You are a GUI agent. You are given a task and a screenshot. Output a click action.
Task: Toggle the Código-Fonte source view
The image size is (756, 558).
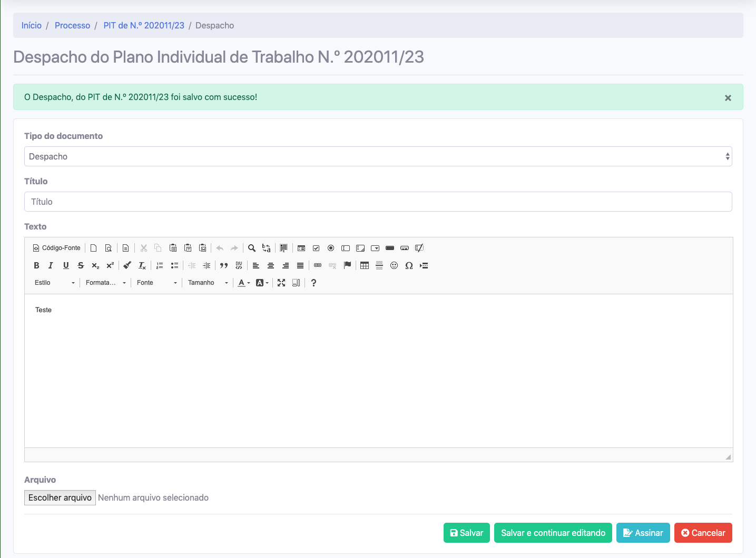57,248
